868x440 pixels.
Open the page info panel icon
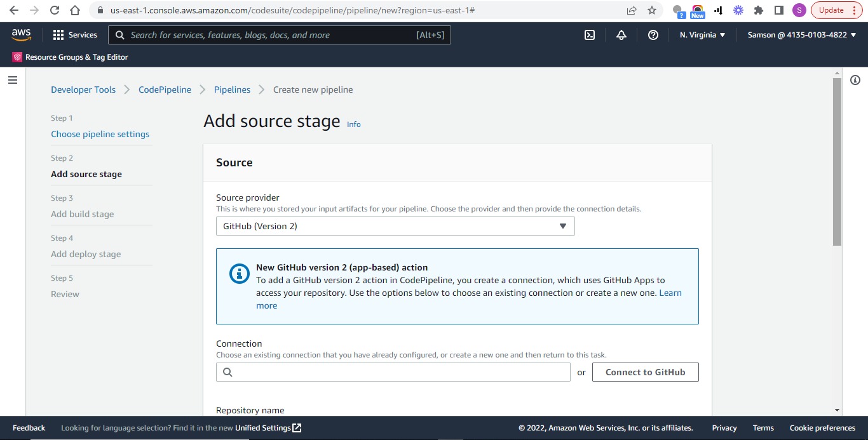click(x=855, y=80)
